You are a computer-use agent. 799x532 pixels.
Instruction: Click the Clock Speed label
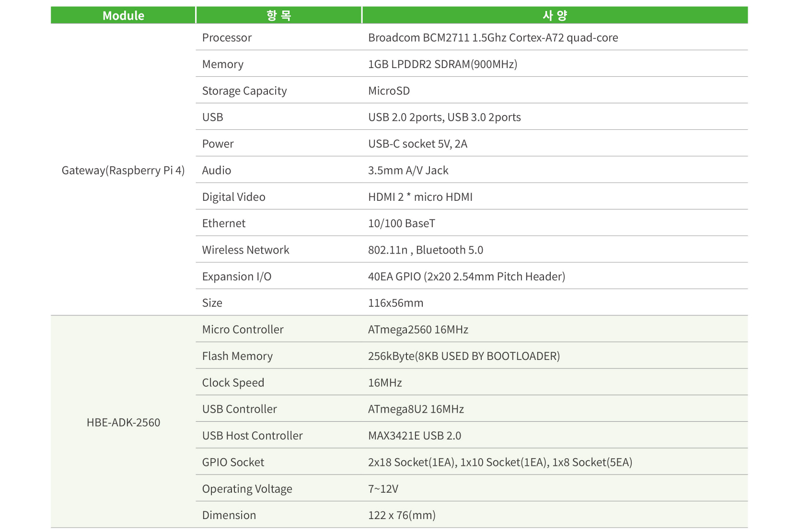[x=233, y=382]
